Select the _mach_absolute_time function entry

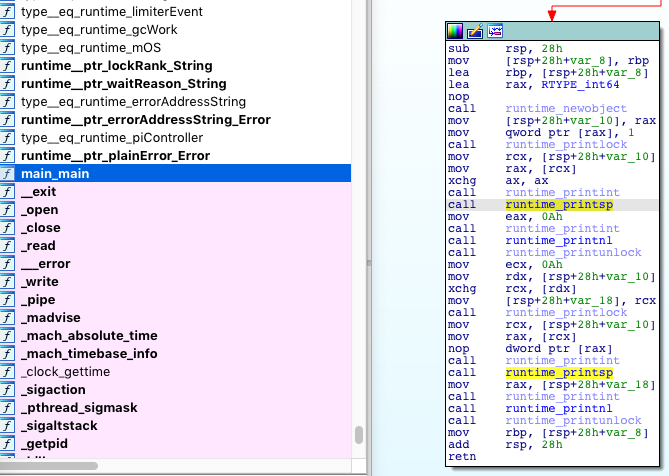(x=175, y=336)
